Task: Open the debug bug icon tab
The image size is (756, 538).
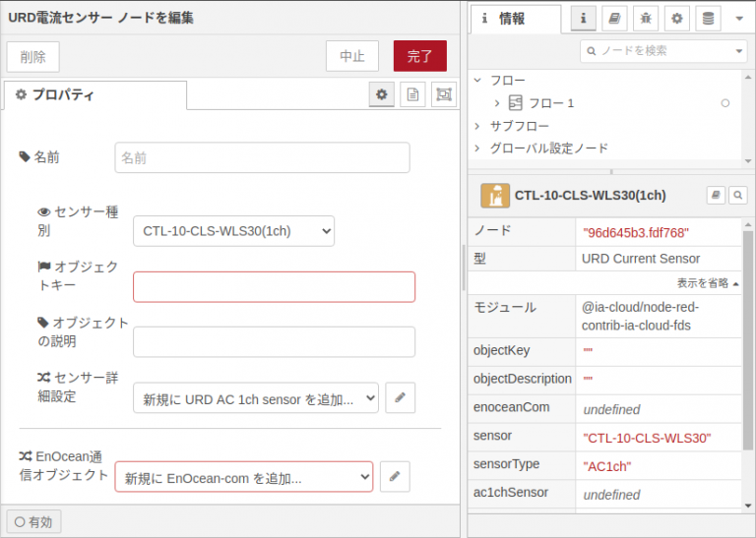Action: 646,19
